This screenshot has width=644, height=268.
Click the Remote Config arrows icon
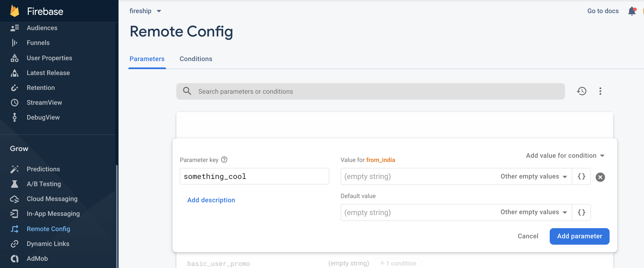[x=14, y=229]
